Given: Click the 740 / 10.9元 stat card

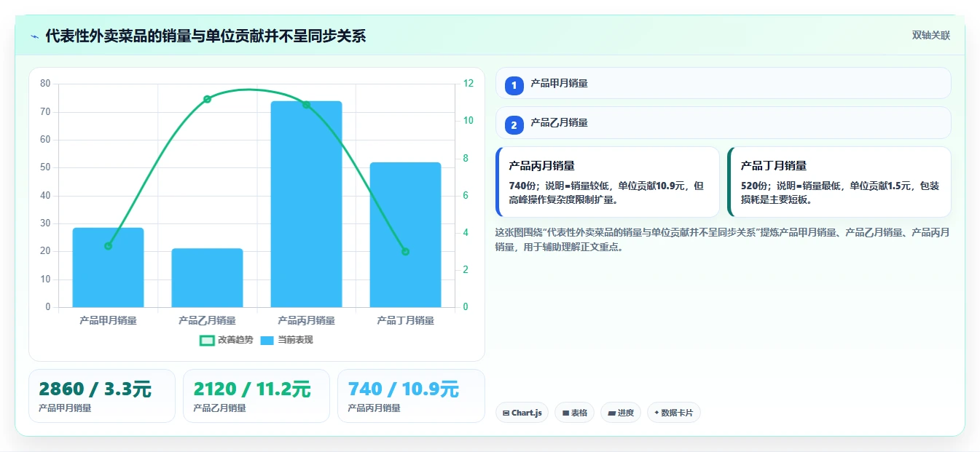Looking at the screenshot, I should point(411,396).
